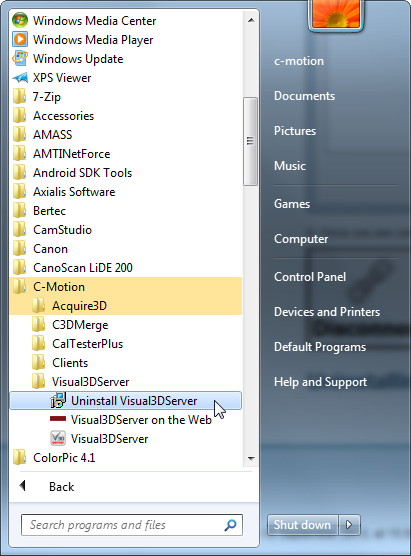
Task: Click the programs list scrollbar thumb
Action: coord(250,141)
